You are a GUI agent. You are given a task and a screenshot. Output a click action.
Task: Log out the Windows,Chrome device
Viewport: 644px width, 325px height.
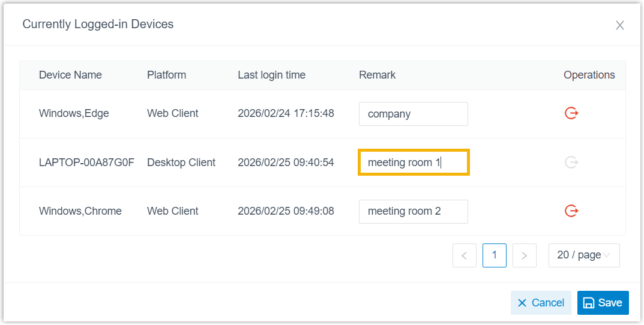click(x=571, y=211)
